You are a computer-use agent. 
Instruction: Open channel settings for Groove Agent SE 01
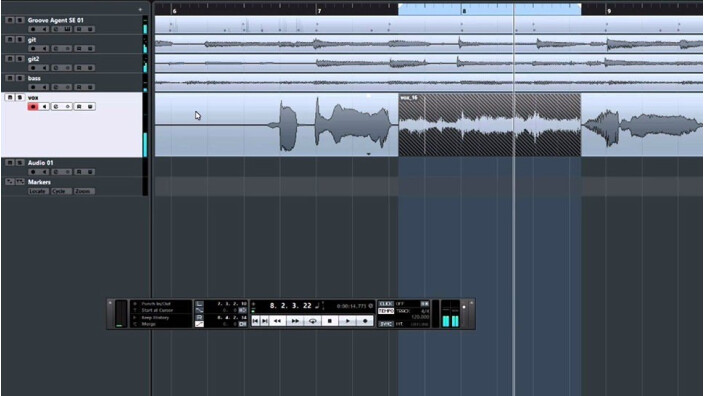56,29
